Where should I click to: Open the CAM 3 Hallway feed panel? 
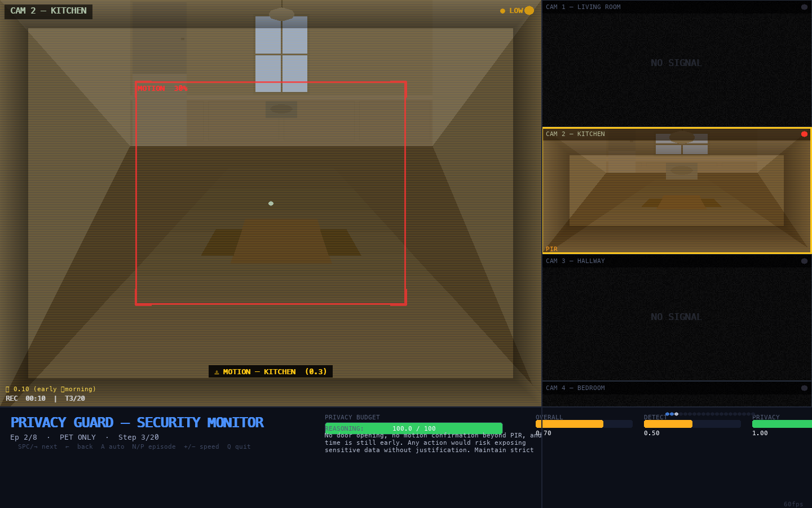676,317
